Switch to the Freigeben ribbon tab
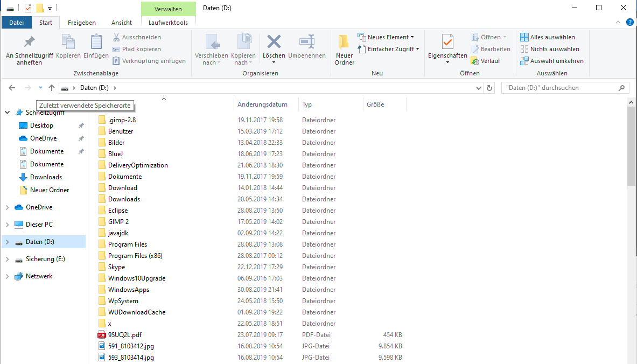 82,22
